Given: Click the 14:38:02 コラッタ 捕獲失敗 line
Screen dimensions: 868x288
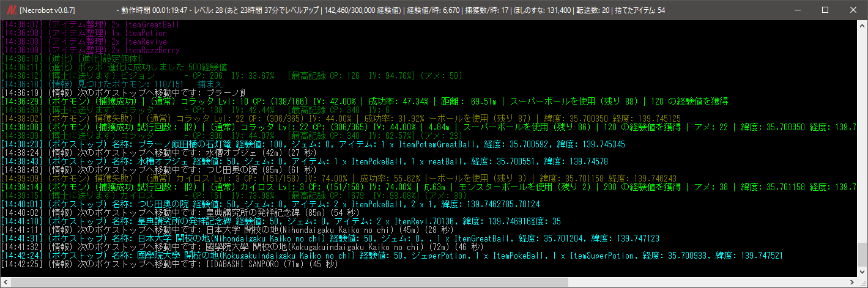Looking at the screenshot, I should (x=341, y=119).
